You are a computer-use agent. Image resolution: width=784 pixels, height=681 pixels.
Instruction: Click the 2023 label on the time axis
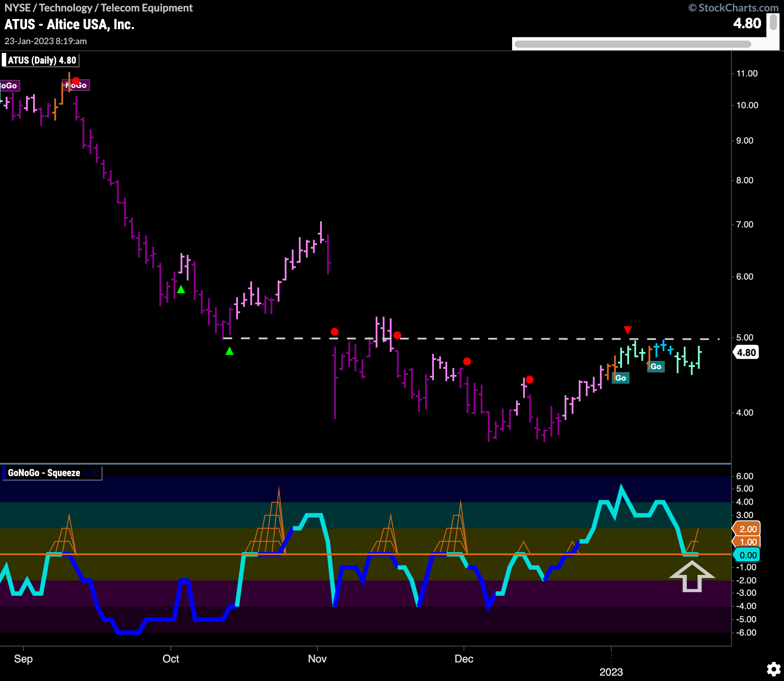pyautogui.click(x=611, y=672)
